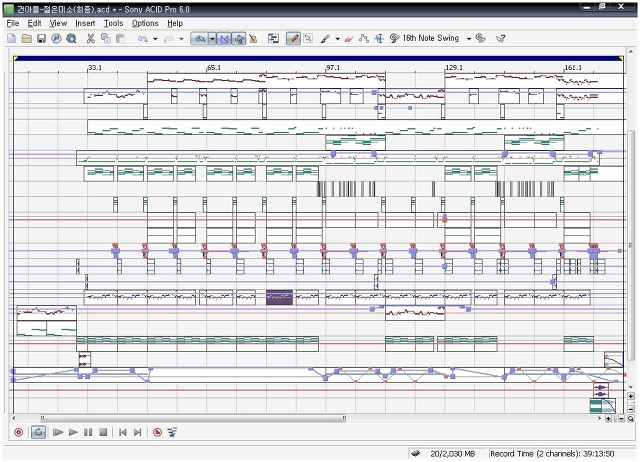
Task: Click the inline MIDI editing icon
Action: (x=273, y=38)
